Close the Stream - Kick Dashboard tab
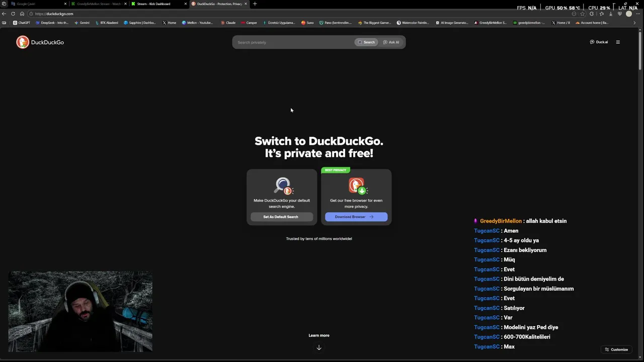Image resolution: width=644 pixels, height=362 pixels. tap(186, 4)
